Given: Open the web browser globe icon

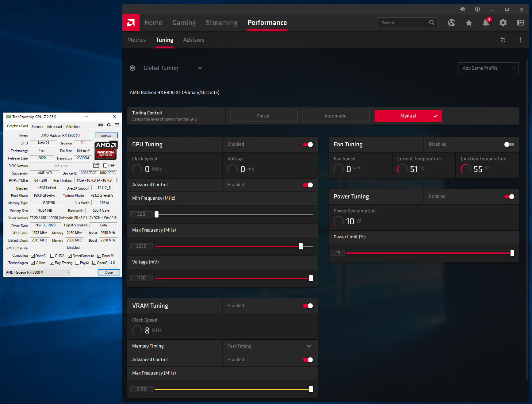Looking at the screenshot, I should tap(451, 23).
